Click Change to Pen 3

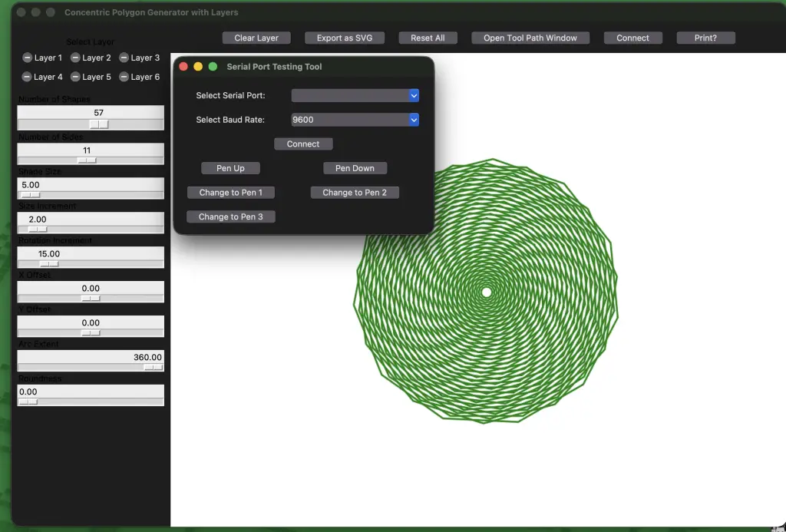click(230, 216)
